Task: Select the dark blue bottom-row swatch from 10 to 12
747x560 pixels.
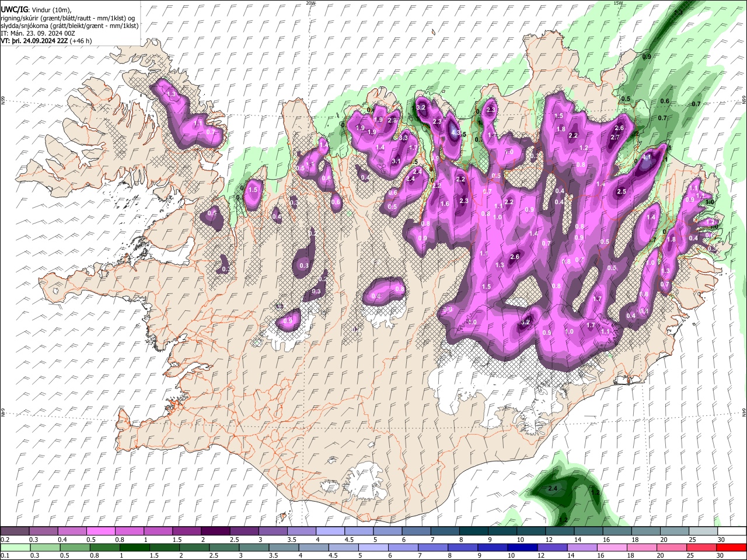Action: [522, 548]
